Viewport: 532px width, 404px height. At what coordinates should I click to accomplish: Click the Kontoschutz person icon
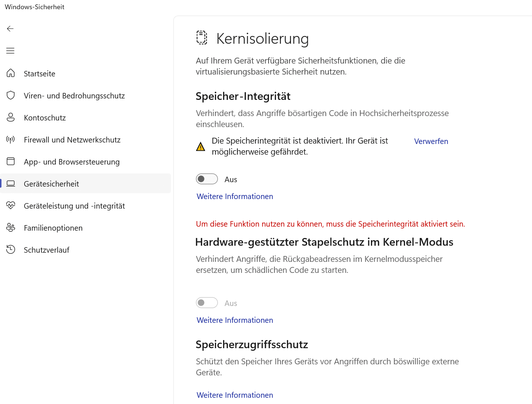coord(11,118)
